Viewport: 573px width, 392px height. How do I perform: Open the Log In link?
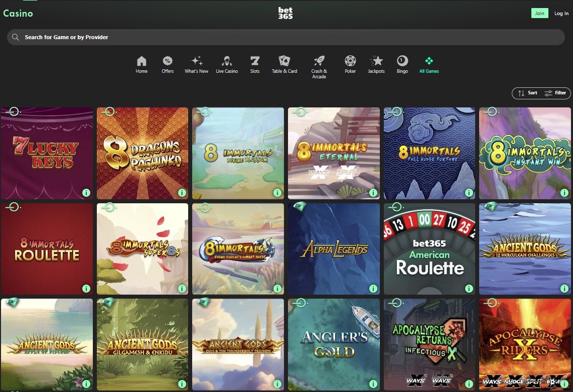[561, 14]
